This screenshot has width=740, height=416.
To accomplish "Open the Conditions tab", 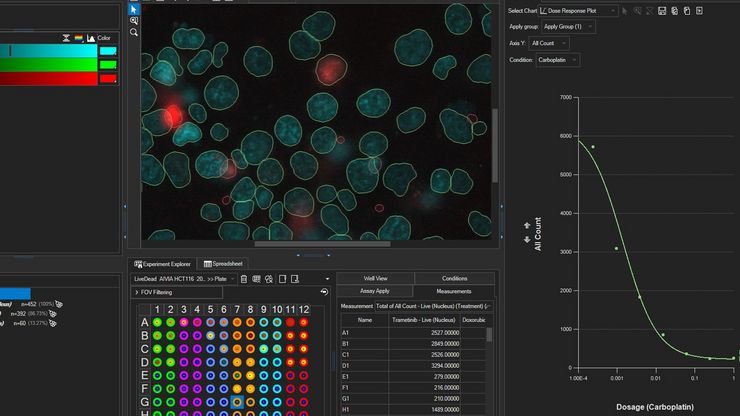I will 454,279.
